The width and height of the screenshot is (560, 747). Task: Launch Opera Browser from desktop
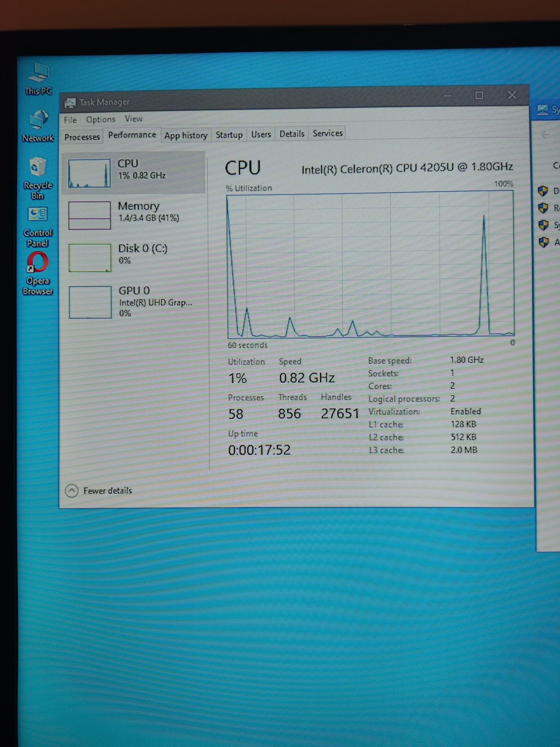(x=38, y=274)
